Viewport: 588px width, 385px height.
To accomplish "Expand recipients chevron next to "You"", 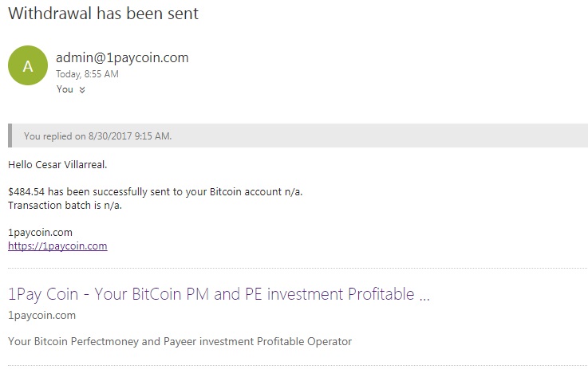I will (82, 90).
